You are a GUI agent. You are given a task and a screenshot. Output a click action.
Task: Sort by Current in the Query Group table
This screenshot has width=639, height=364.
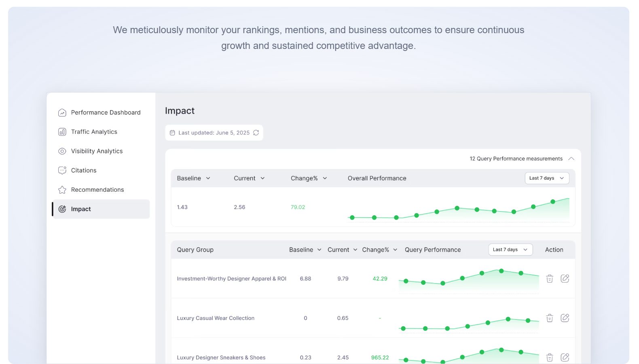(342, 250)
